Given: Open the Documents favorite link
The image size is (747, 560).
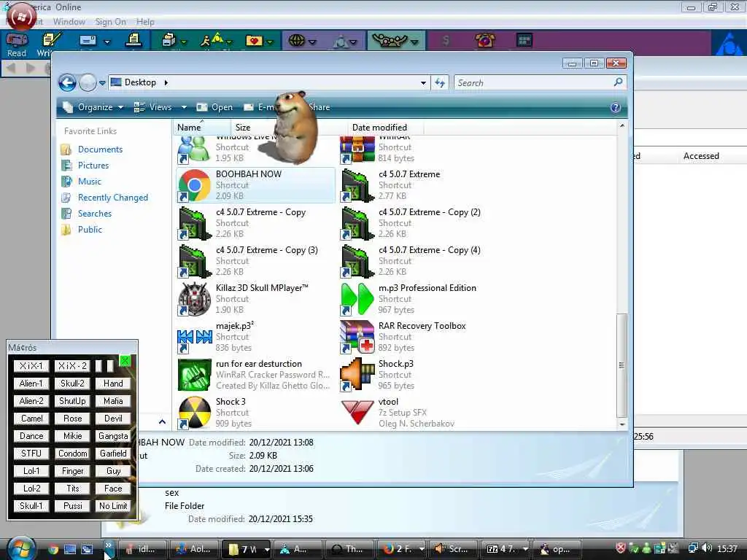Looking at the screenshot, I should pyautogui.click(x=100, y=149).
